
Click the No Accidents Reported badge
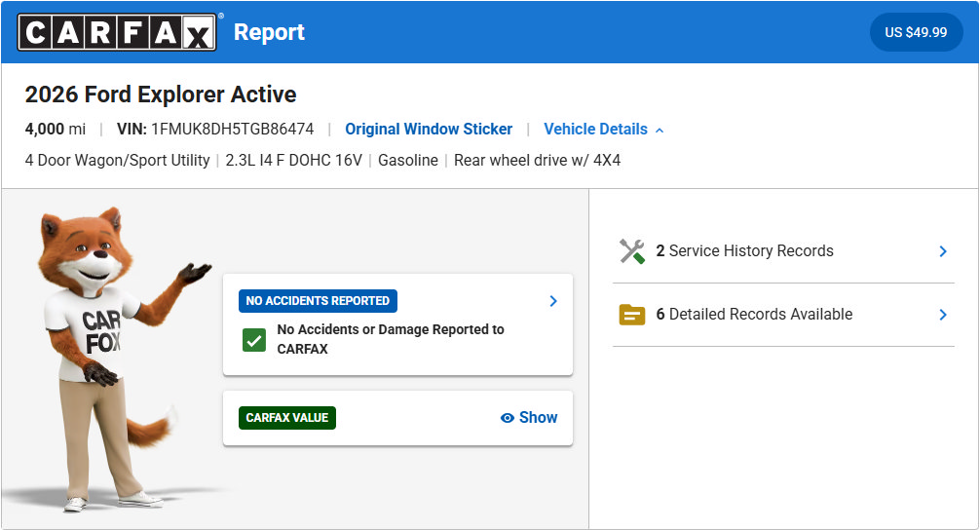tap(318, 301)
